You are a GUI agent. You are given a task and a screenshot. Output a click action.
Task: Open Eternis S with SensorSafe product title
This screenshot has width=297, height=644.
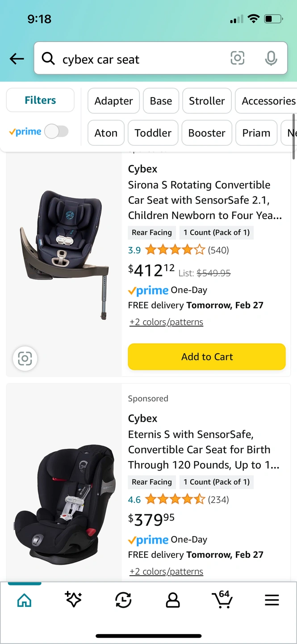click(x=204, y=449)
